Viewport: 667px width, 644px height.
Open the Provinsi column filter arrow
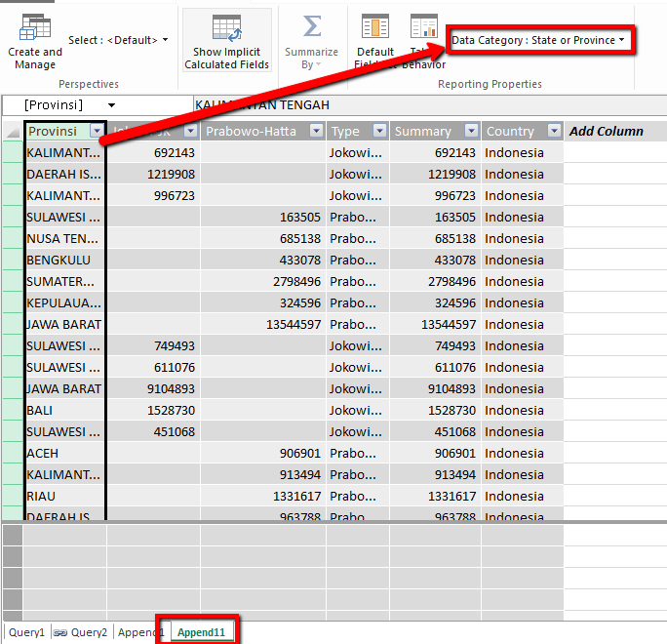click(x=96, y=131)
